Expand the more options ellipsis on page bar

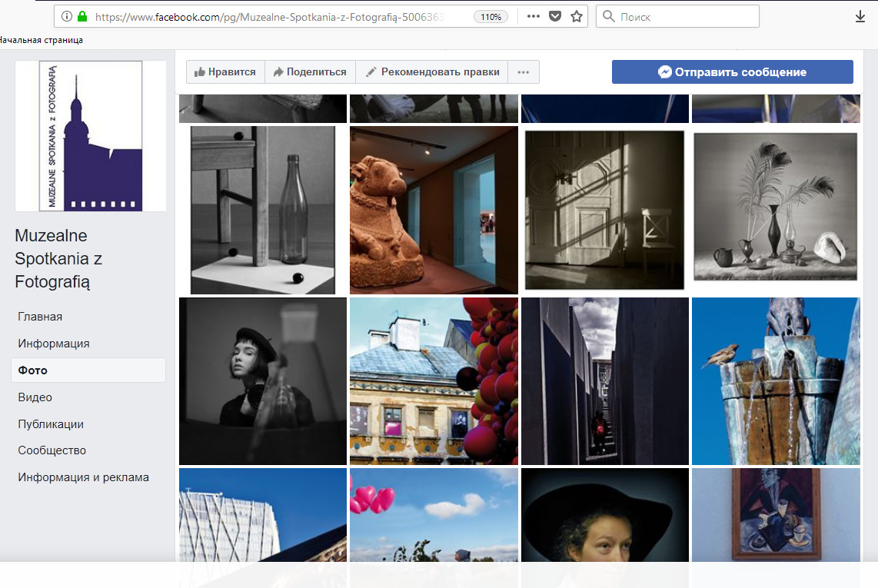click(524, 71)
